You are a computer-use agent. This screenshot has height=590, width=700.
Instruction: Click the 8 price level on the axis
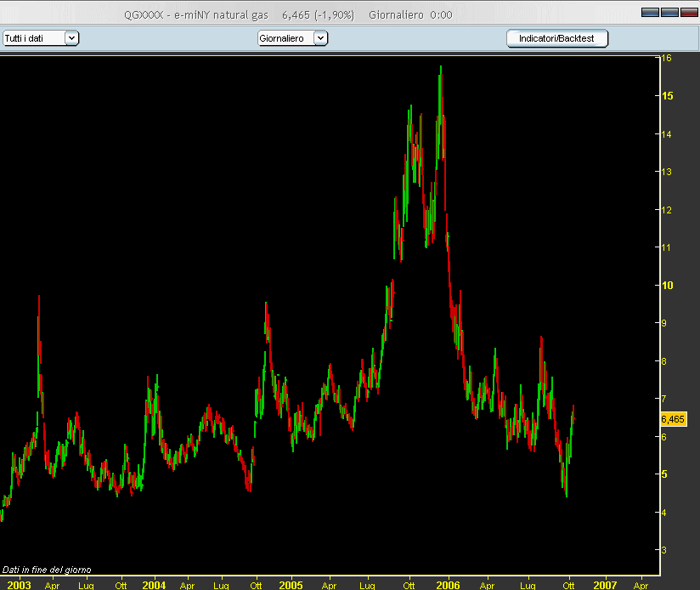tap(663, 360)
